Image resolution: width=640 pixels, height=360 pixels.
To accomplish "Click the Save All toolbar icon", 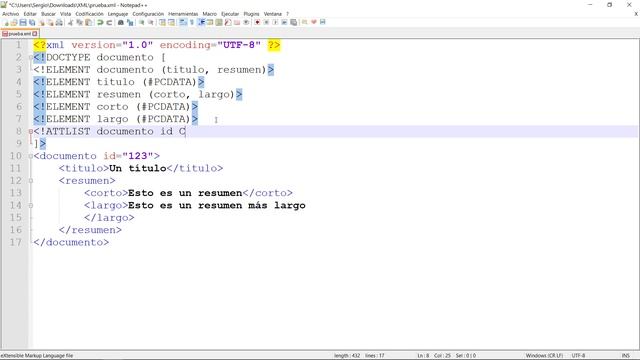I will (32, 22).
